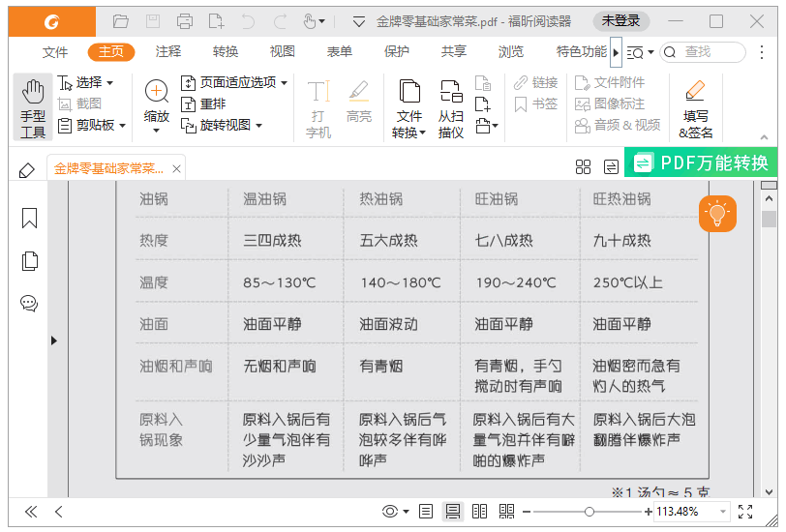Image resolution: width=786 pixels, height=532 pixels.
Task: Switch to the 转换 ribbon tab
Action: [226, 52]
